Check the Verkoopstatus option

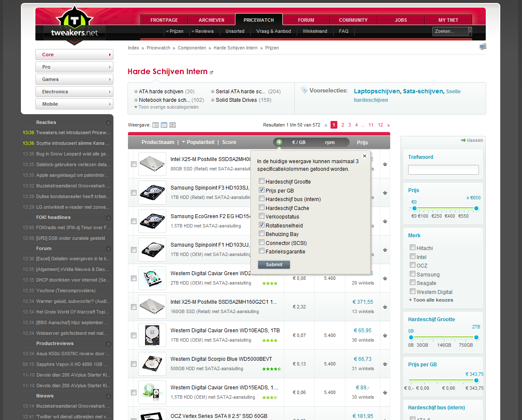coord(262,216)
